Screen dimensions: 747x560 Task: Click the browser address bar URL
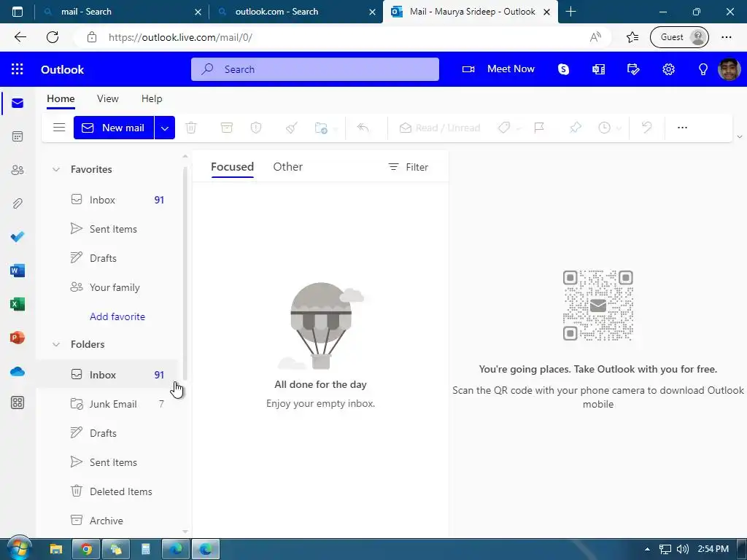(180, 37)
